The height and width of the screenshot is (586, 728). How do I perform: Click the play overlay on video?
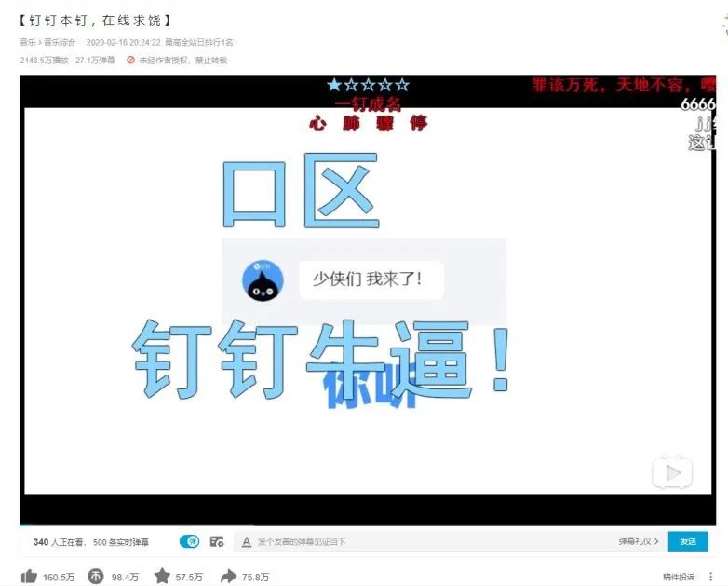[x=672, y=472]
